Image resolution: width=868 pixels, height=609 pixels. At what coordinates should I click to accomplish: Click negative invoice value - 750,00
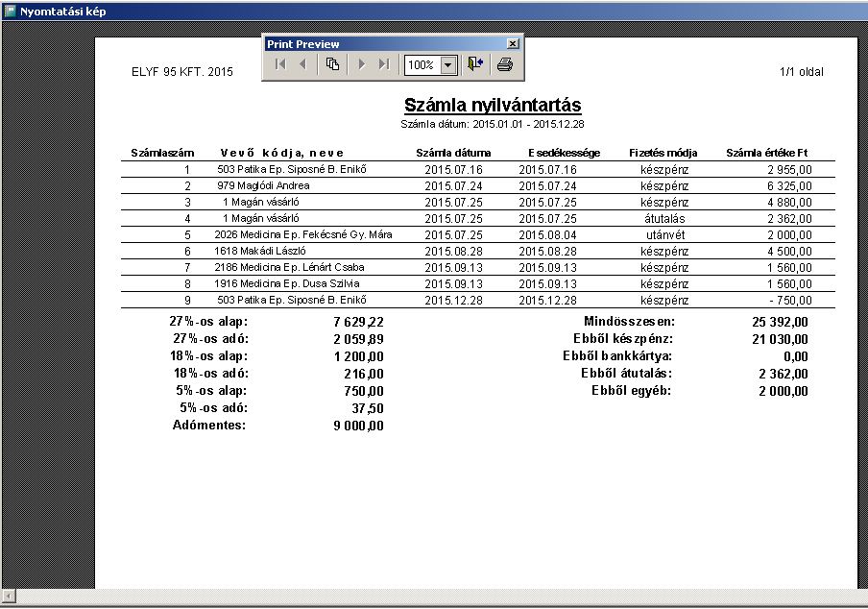[790, 300]
